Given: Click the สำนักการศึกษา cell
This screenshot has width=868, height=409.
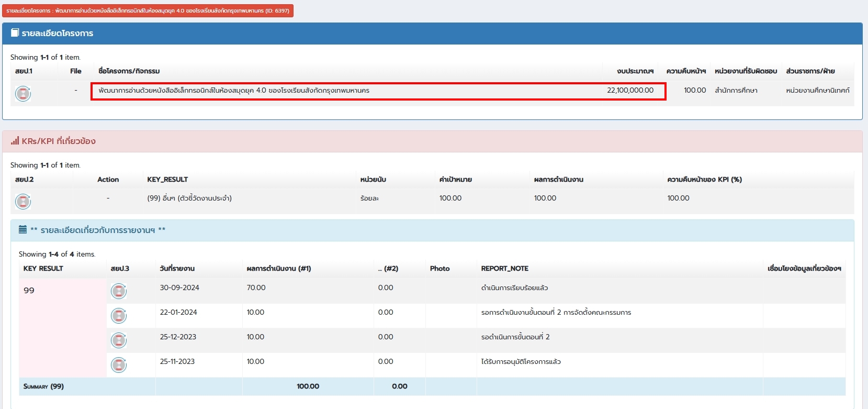Looking at the screenshot, I should point(736,91).
